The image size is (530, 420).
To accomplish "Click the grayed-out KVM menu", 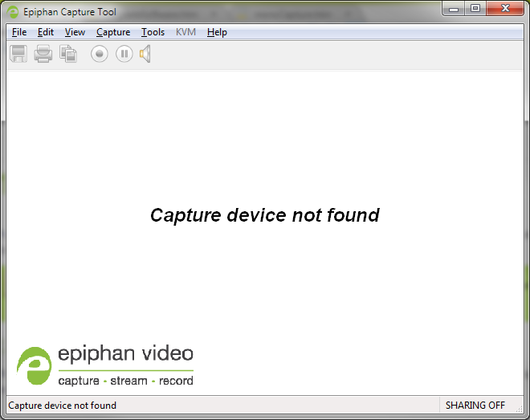I will click(x=185, y=32).
